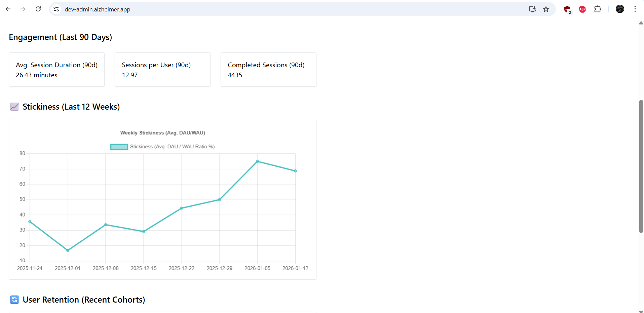
Task: Toggle Stickiness dataset via legend swatch
Action: tap(119, 147)
